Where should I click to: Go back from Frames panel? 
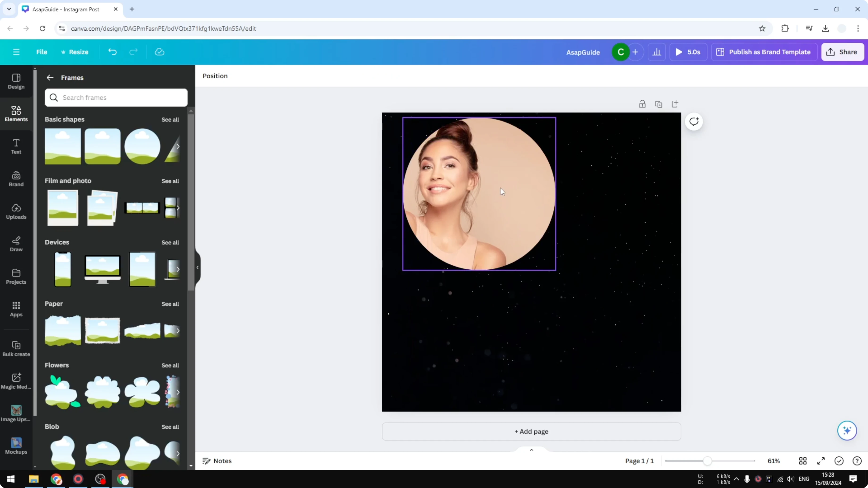pyautogui.click(x=50, y=78)
